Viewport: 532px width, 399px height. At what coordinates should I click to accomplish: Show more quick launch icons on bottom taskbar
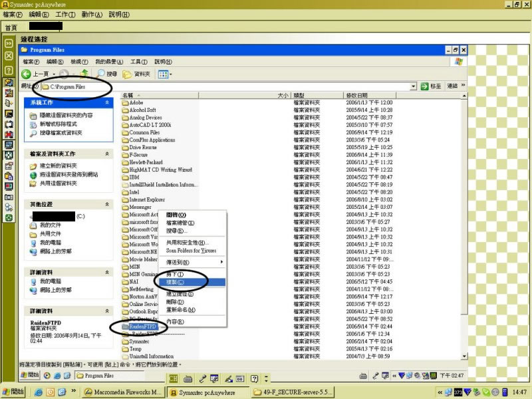[x=73, y=391]
